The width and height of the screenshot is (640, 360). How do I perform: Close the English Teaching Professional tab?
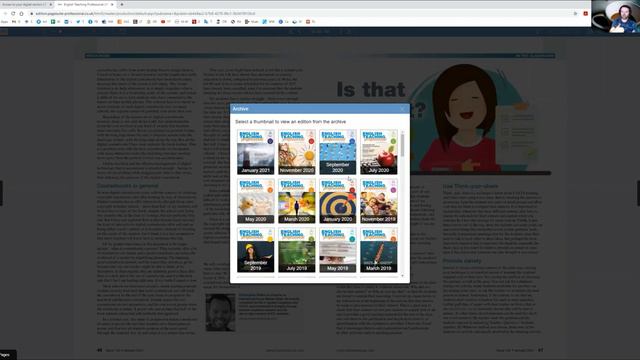(112, 4)
